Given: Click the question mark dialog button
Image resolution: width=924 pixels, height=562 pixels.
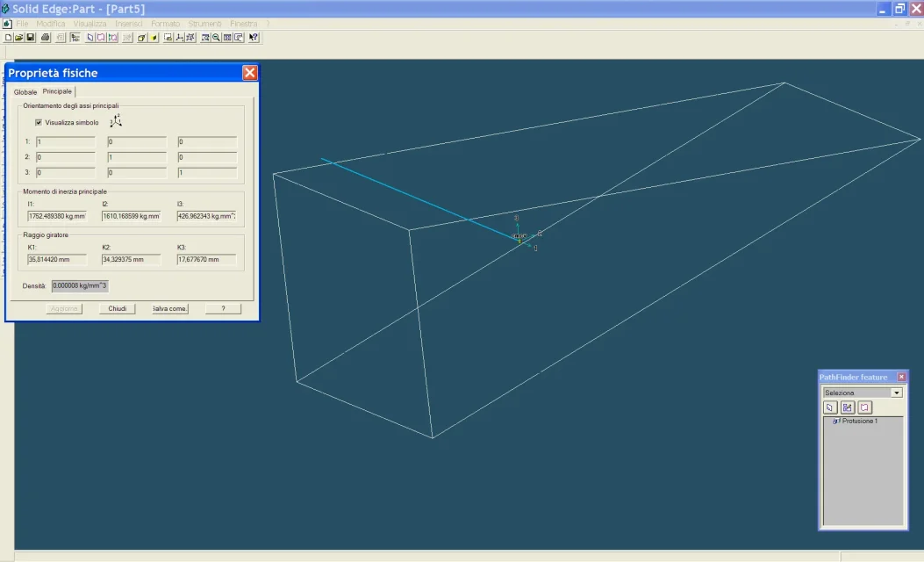Looking at the screenshot, I should click(x=223, y=308).
